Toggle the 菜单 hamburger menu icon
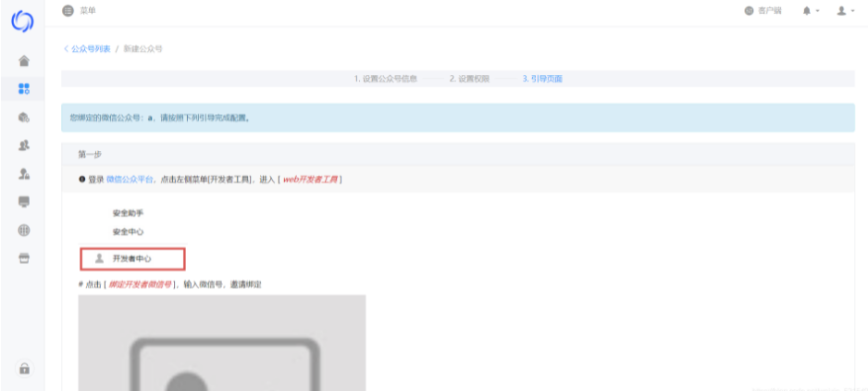This screenshot has height=391, width=868. [x=68, y=10]
